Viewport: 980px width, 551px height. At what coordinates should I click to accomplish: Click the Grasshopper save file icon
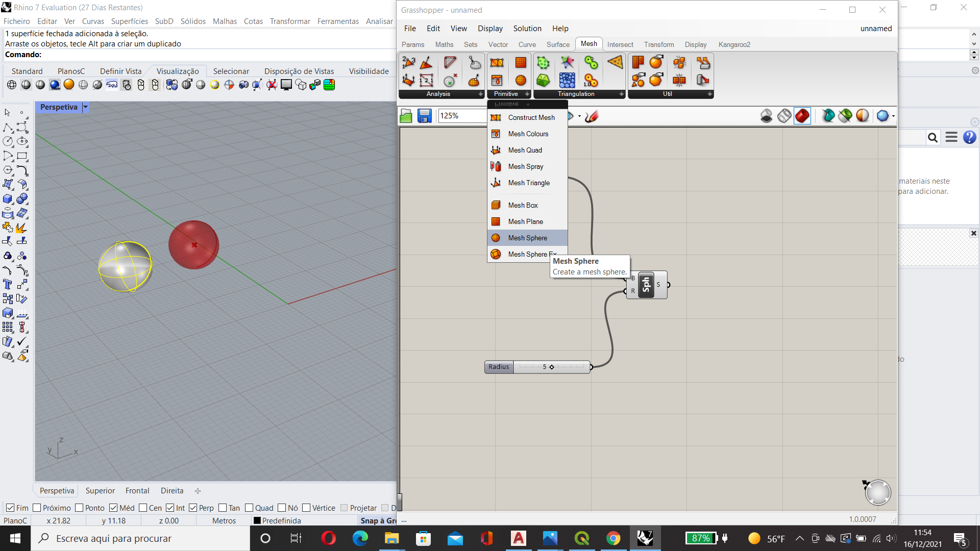424,116
